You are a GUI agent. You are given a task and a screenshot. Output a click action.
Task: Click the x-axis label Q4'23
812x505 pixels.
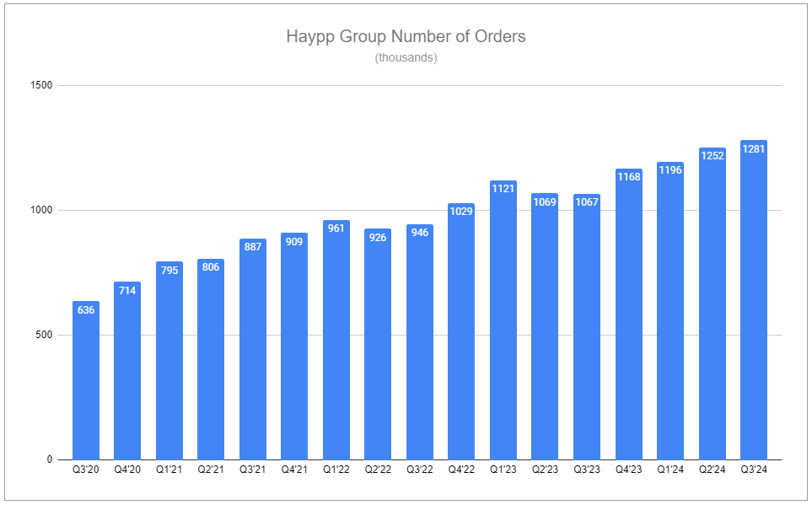coord(629,470)
